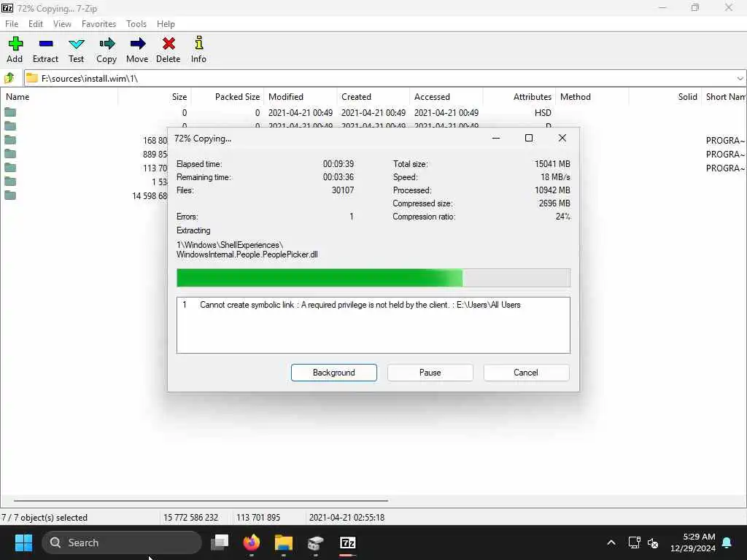Image resolution: width=747 pixels, height=560 pixels.
Task: Select the symbolic link error message row
Action: point(373,305)
